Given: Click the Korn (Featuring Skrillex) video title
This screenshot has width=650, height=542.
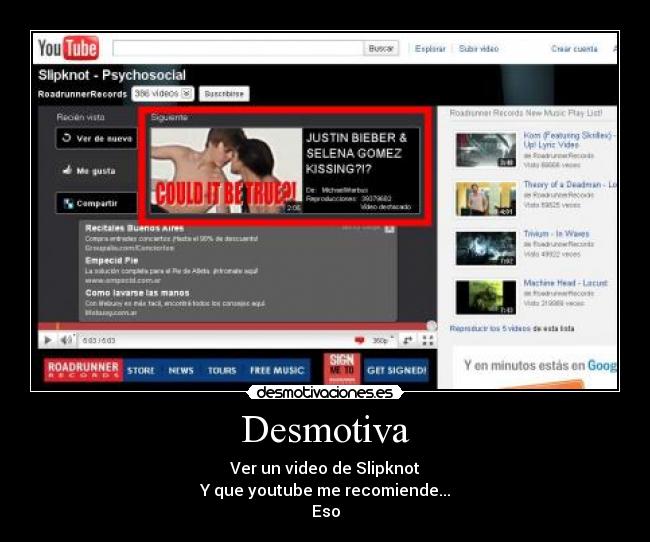Looking at the screenshot, I should click(x=569, y=140).
